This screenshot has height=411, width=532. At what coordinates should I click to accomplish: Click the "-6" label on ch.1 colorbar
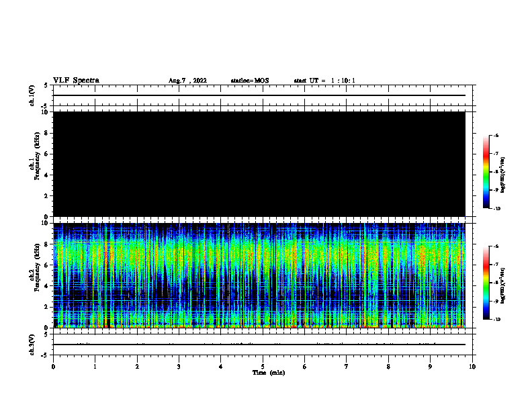pyautogui.click(x=496, y=135)
